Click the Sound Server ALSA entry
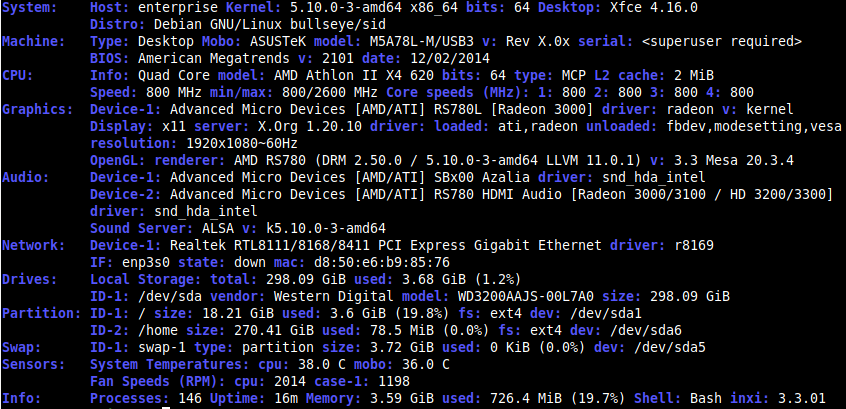 tap(162, 228)
